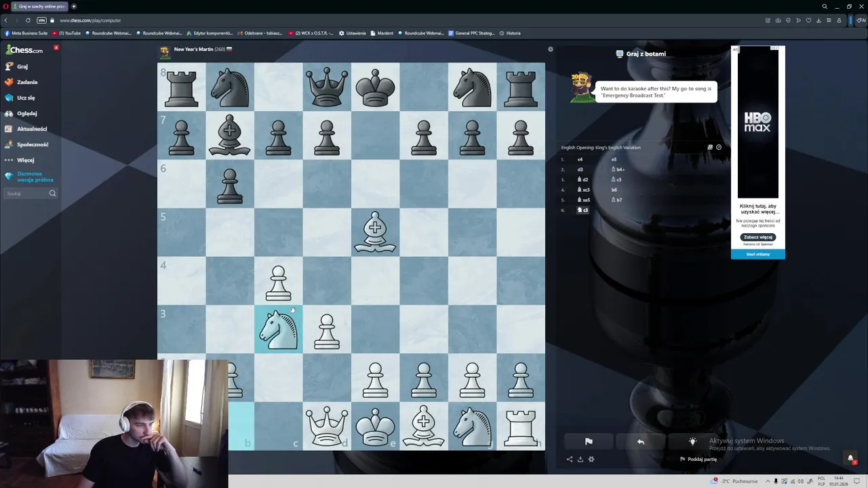Select move 1. c4 in the move list
The height and width of the screenshot is (488, 868).
[580, 159]
